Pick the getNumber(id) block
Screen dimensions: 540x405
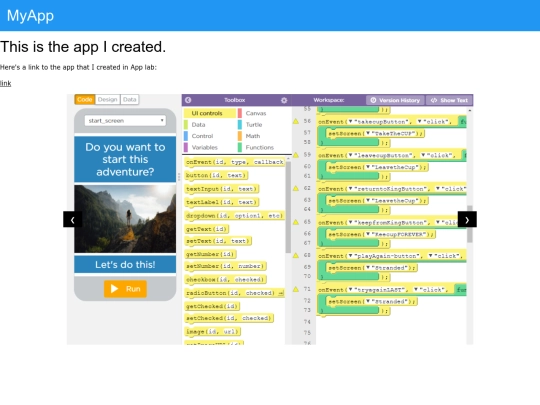click(x=210, y=254)
